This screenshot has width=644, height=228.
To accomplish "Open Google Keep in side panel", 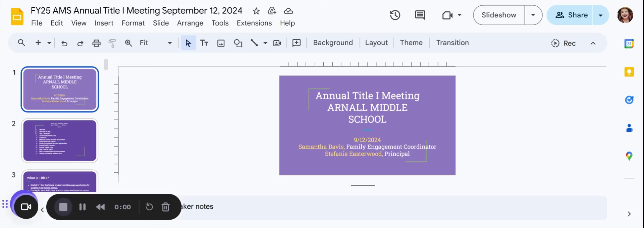I will (629, 72).
